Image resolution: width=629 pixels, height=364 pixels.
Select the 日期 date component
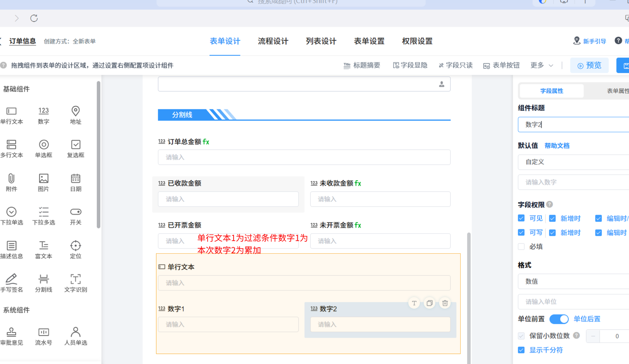(75, 182)
